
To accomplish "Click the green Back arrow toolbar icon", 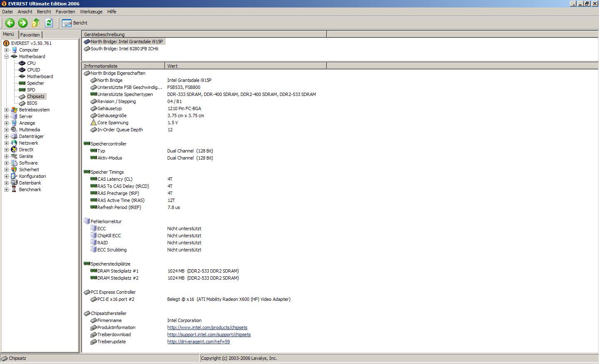I will coord(10,23).
